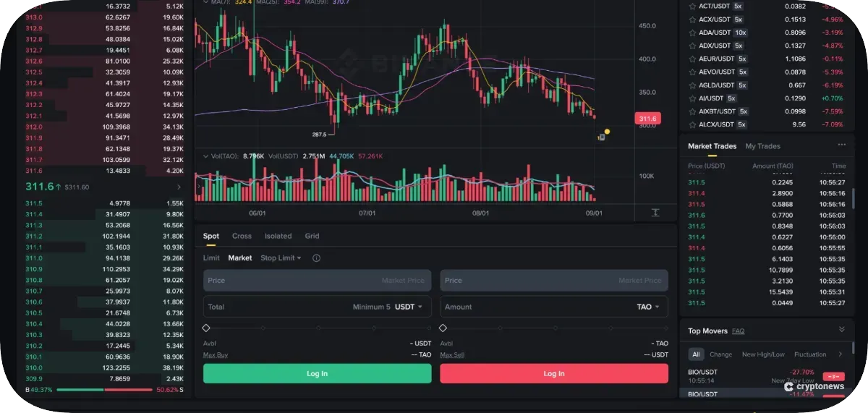Click the Max Buy link
Screen dimensions: 868x413
tap(216, 355)
